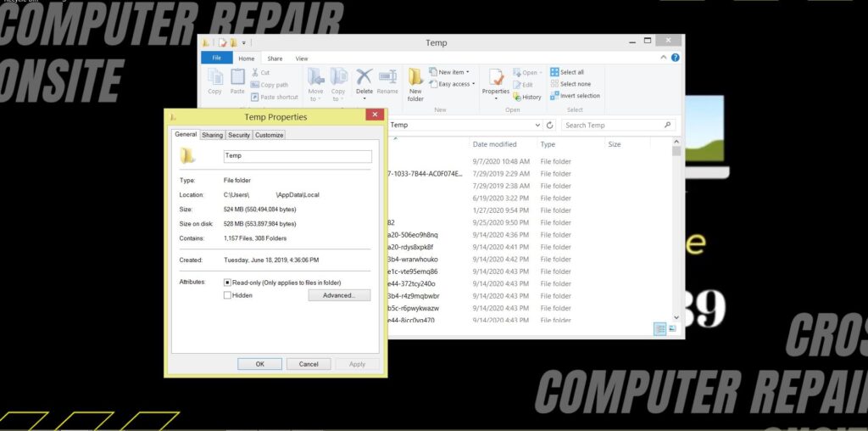Expand the address bar history dropdown
This screenshot has height=431, width=868.
click(537, 126)
